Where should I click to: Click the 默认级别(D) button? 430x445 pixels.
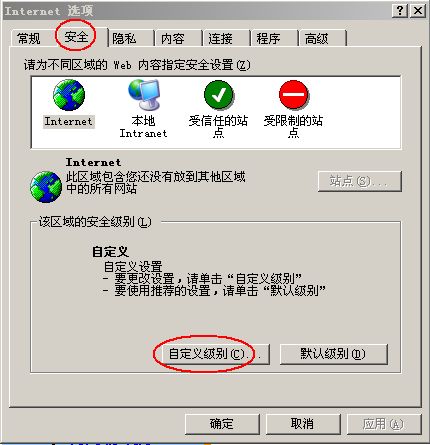point(333,354)
